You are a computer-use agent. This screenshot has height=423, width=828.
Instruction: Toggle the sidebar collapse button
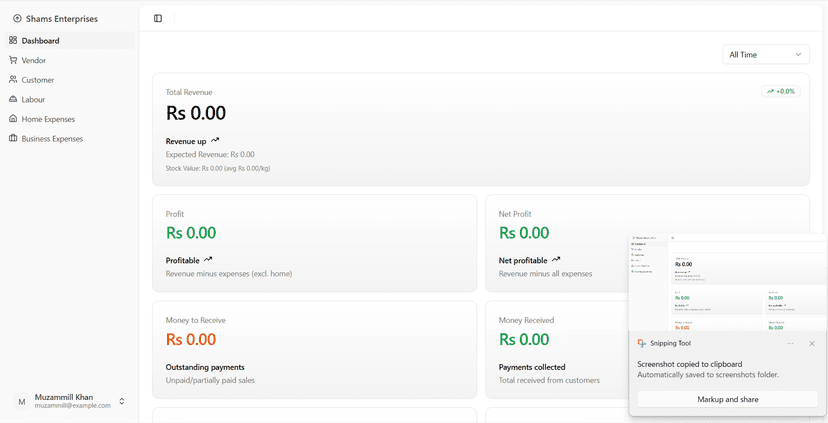coord(158,19)
